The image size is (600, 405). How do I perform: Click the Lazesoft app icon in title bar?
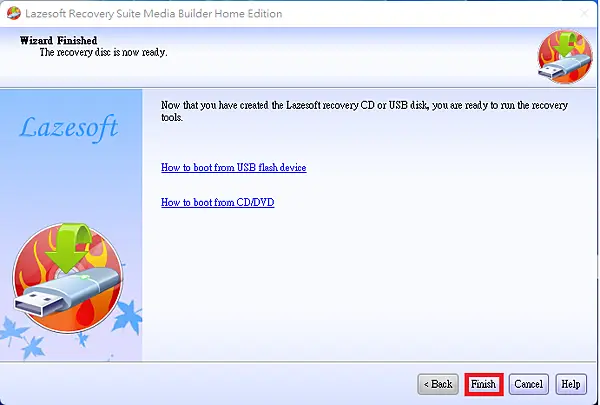point(13,13)
